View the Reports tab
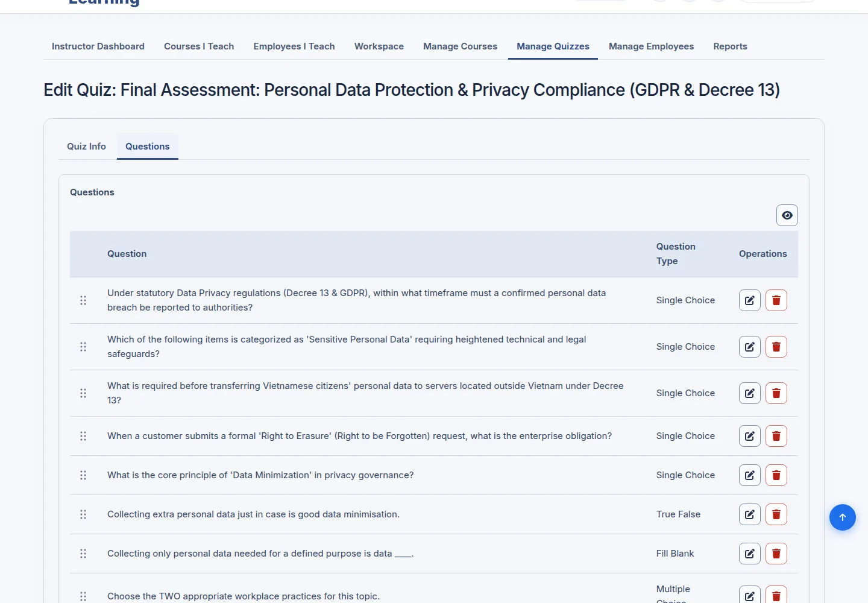Screen dimensions: 868x603 (731, 46)
